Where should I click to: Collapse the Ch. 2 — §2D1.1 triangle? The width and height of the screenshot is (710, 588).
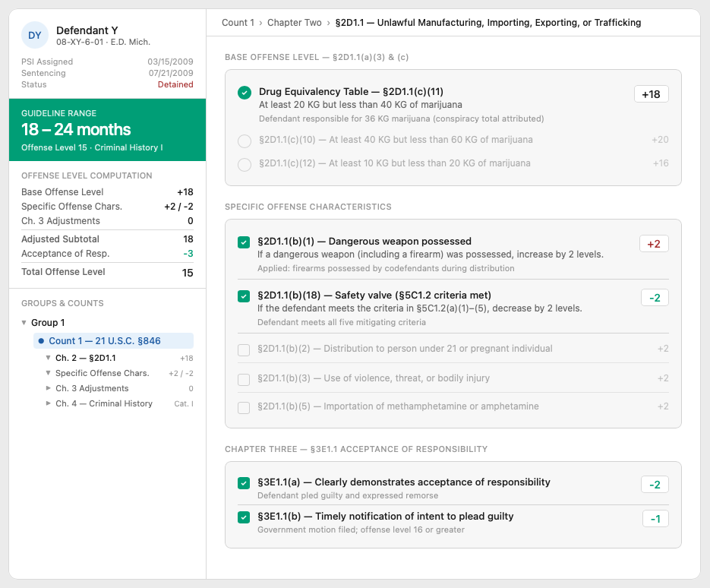click(48, 358)
